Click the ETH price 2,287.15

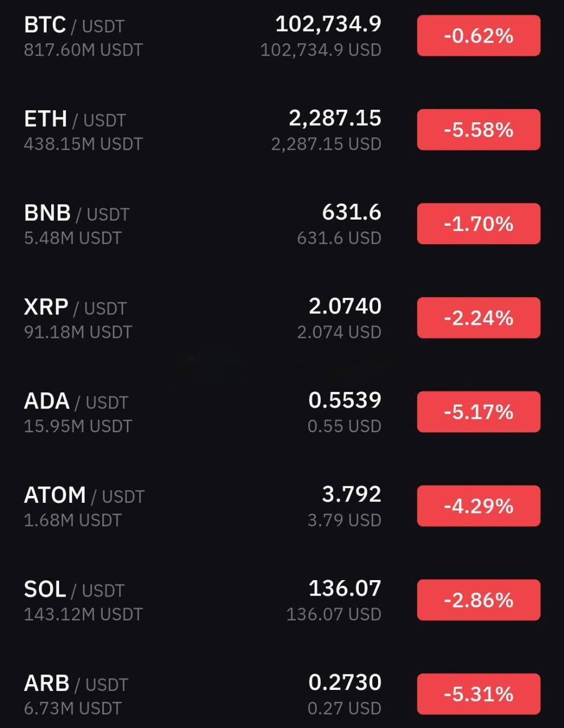tap(335, 118)
